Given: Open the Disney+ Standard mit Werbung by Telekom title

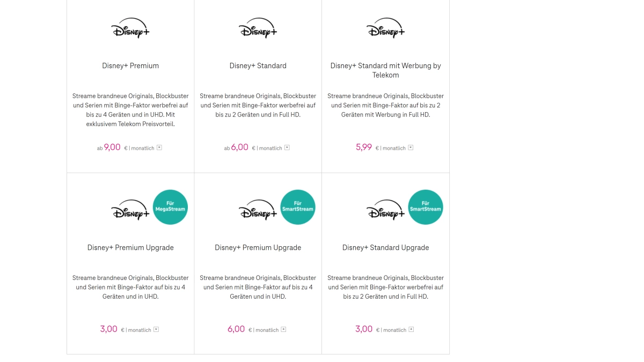Looking at the screenshot, I should coord(385,70).
